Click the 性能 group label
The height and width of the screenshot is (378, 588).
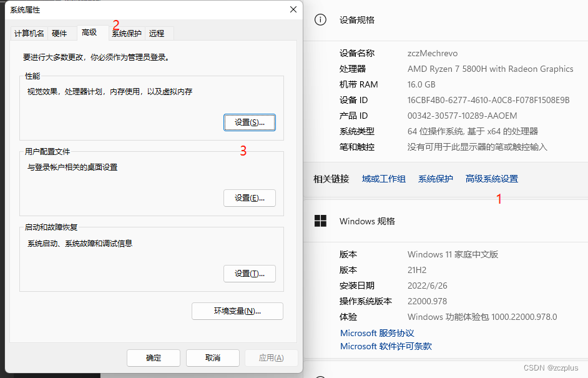32,76
